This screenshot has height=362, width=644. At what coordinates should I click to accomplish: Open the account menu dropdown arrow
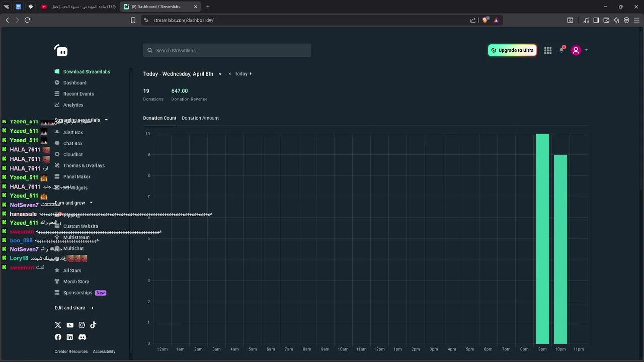[x=586, y=50]
